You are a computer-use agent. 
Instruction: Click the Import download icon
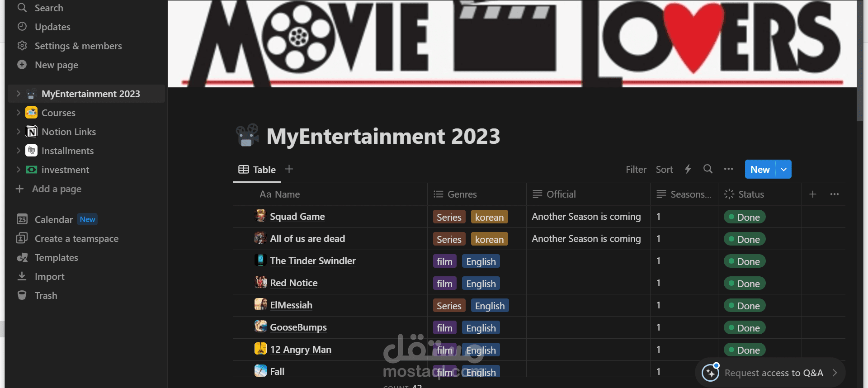click(x=22, y=276)
